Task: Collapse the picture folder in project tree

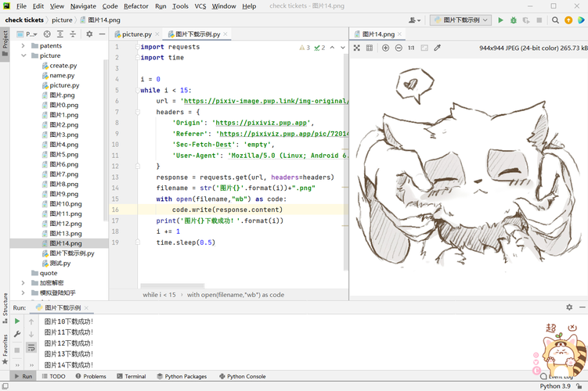Action: pos(23,56)
